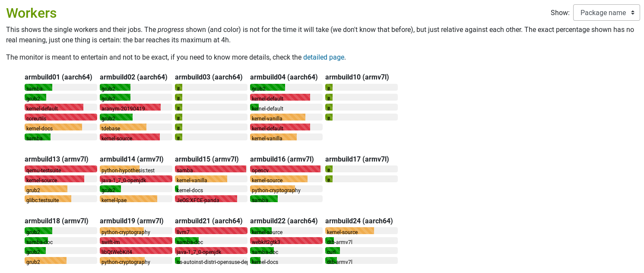
Task: Click qemu-testsuite progress bar on armbuild13
Action: point(61,169)
